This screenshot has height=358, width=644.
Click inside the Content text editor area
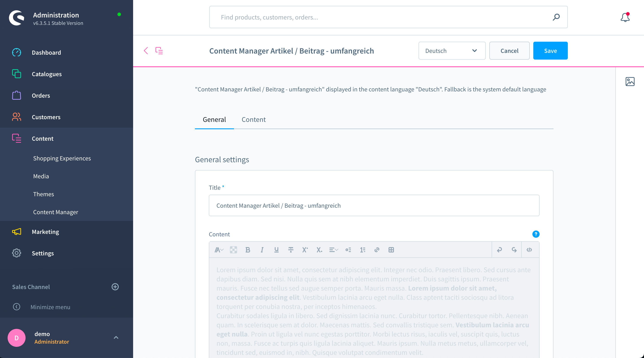(x=374, y=308)
